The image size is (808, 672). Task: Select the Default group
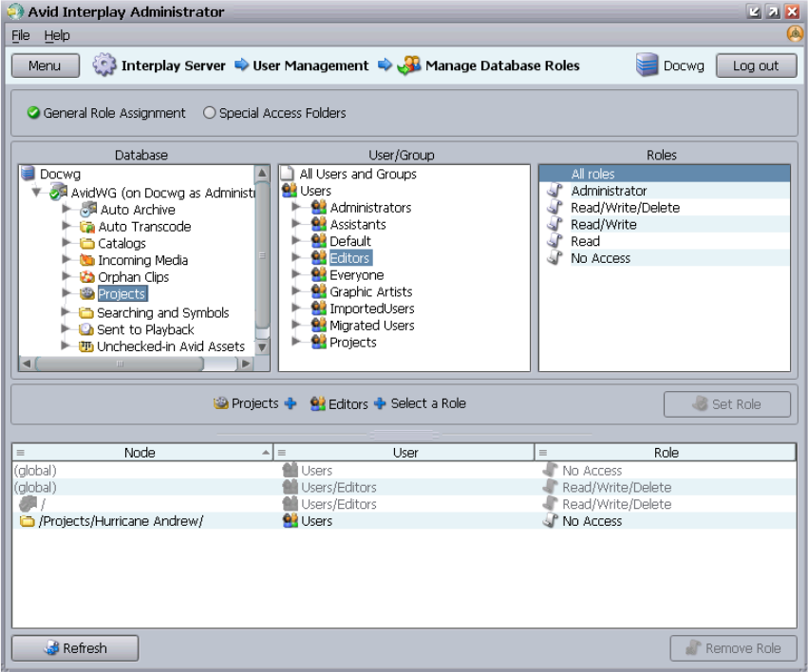(350, 241)
